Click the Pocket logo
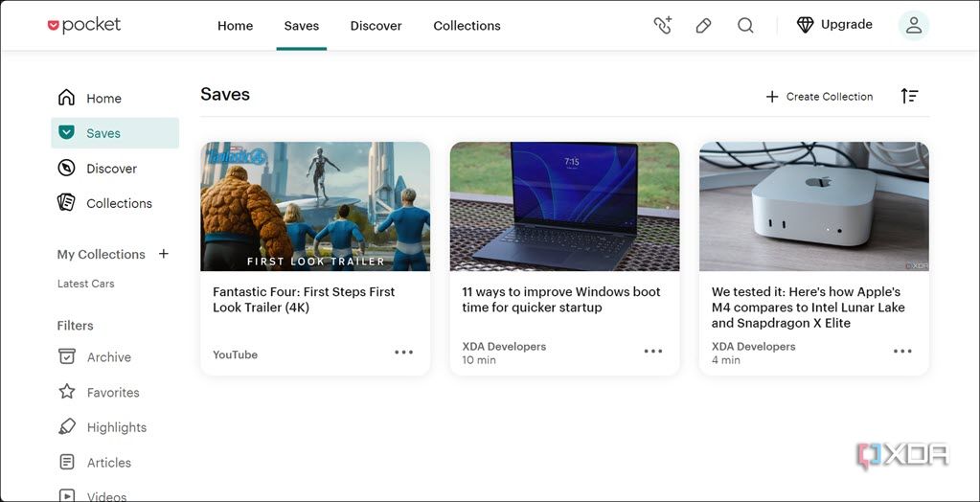 point(83,25)
